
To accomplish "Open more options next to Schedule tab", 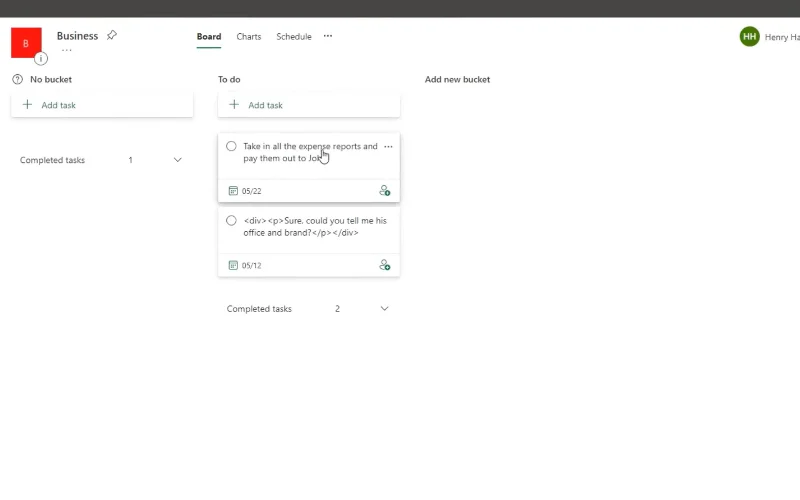I will (x=328, y=36).
